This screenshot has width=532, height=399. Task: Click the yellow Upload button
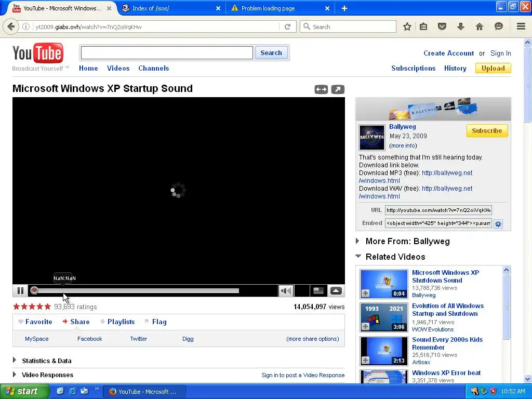point(493,68)
